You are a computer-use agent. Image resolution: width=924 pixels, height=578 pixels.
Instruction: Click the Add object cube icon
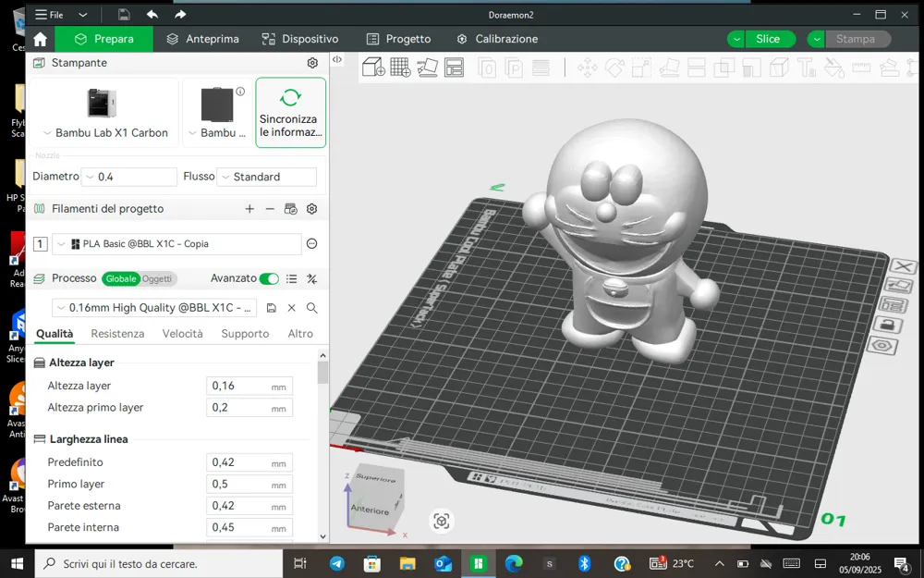tap(373, 68)
